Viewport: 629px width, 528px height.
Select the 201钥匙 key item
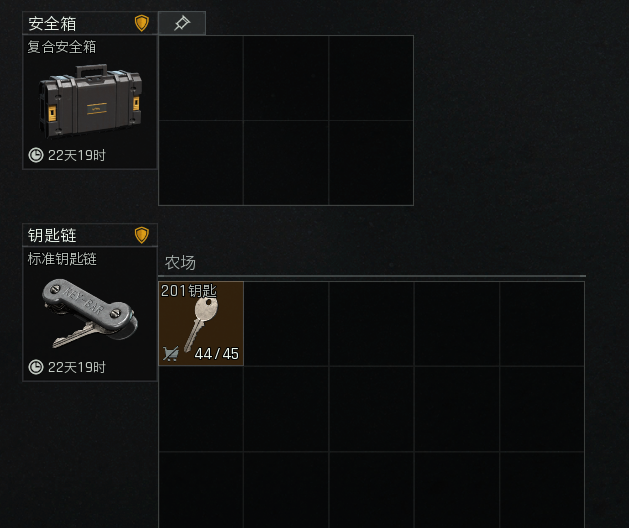(201, 323)
